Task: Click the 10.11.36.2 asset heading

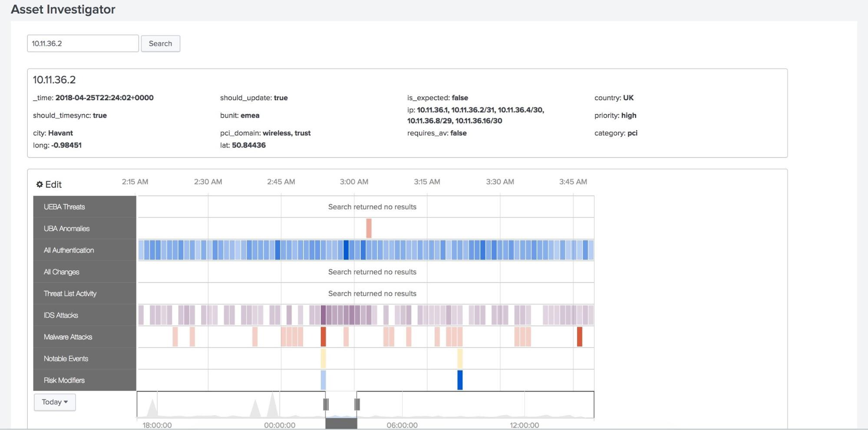Action: click(x=54, y=80)
